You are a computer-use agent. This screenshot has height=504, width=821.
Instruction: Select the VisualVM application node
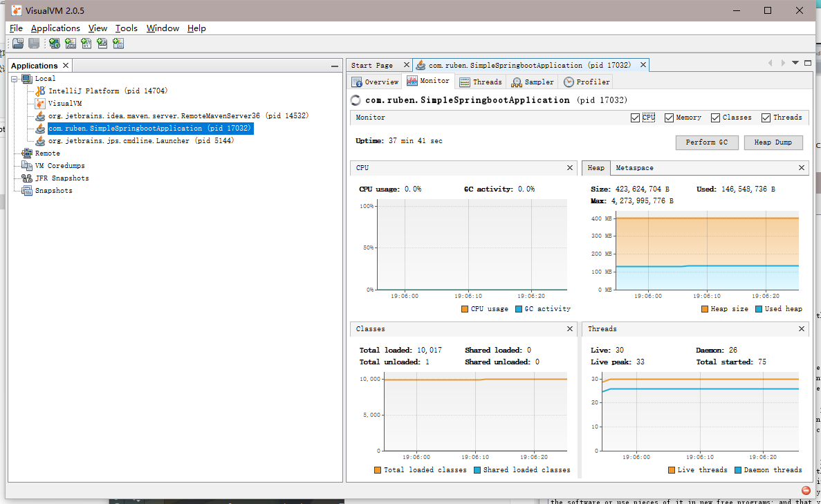tap(64, 103)
